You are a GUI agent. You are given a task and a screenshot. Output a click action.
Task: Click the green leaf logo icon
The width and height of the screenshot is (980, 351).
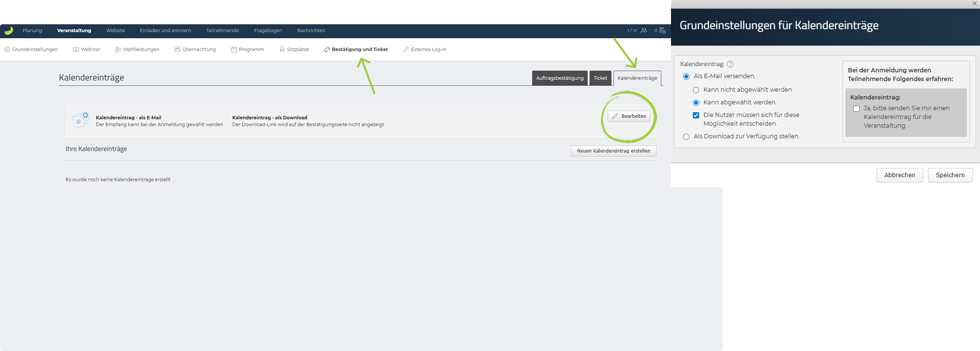click(9, 31)
